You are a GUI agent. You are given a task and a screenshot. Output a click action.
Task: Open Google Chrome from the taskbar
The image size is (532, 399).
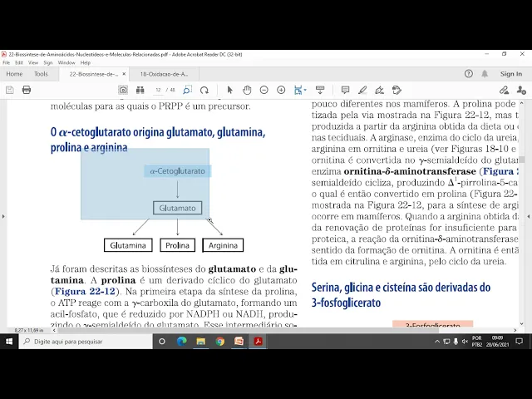[219, 342]
